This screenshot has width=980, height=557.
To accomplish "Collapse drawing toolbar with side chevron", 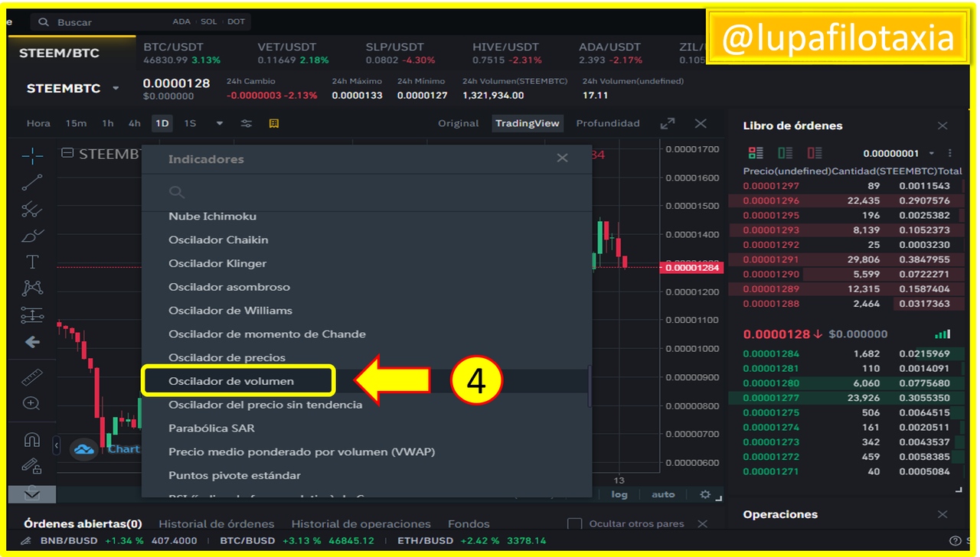I will [56, 444].
